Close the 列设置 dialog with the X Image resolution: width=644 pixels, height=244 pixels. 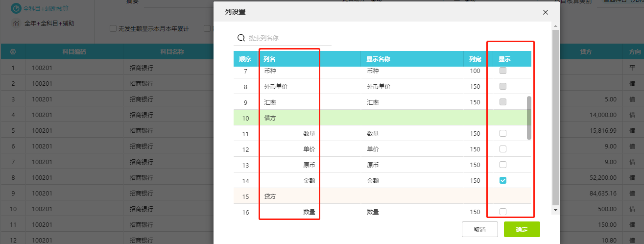[x=546, y=12]
